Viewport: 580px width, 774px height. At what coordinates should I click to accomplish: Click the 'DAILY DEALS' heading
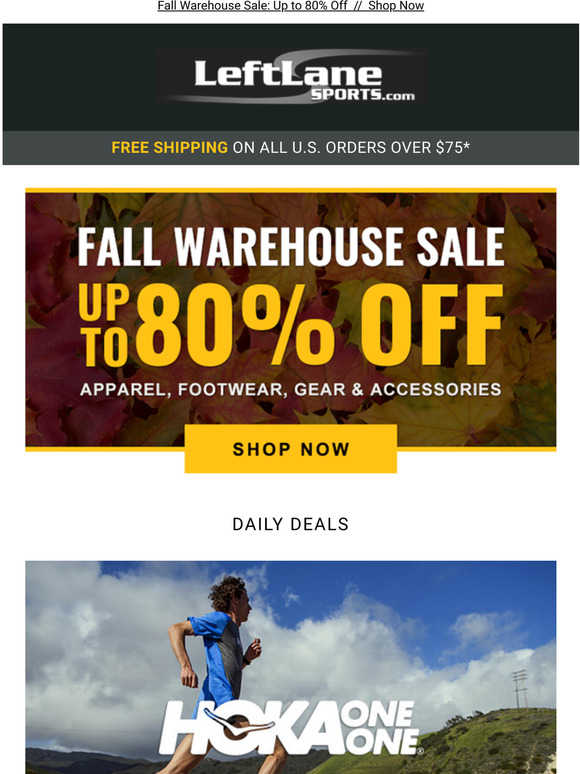[291, 524]
